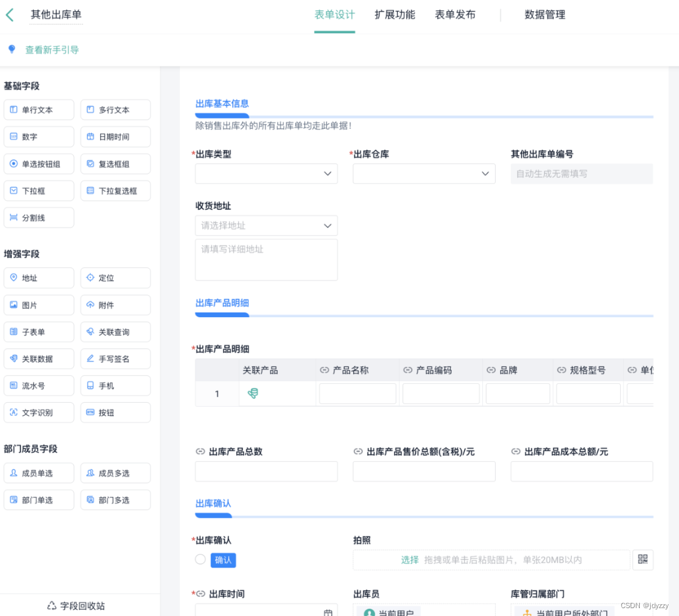Click the 当前用户 tag under 出库员
This screenshot has height=616, width=679.
pos(390,611)
